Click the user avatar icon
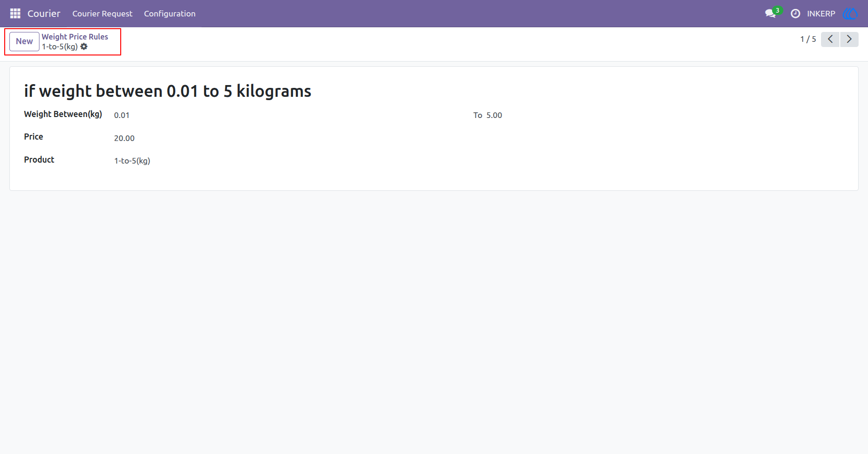 (851, 14)
